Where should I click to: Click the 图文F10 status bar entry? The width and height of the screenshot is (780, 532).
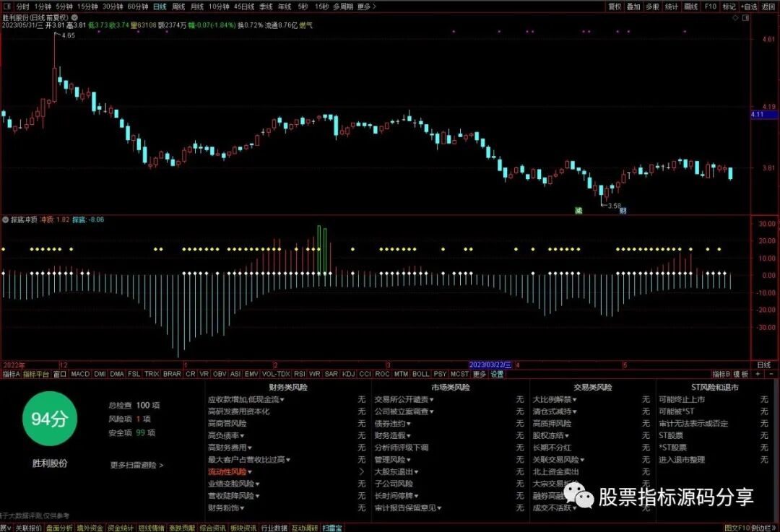pos(737,528)
